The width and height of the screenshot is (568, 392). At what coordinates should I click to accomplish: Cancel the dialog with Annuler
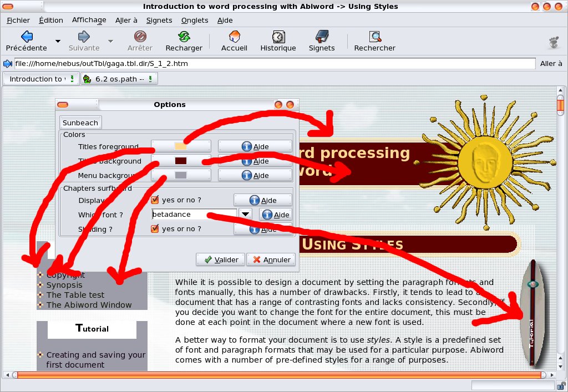click(271, 259)
